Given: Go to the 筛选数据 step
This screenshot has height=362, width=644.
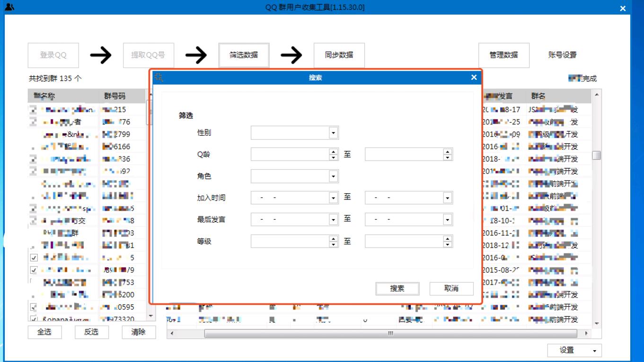Looking at the screenshot, I should tap(244, 55).
